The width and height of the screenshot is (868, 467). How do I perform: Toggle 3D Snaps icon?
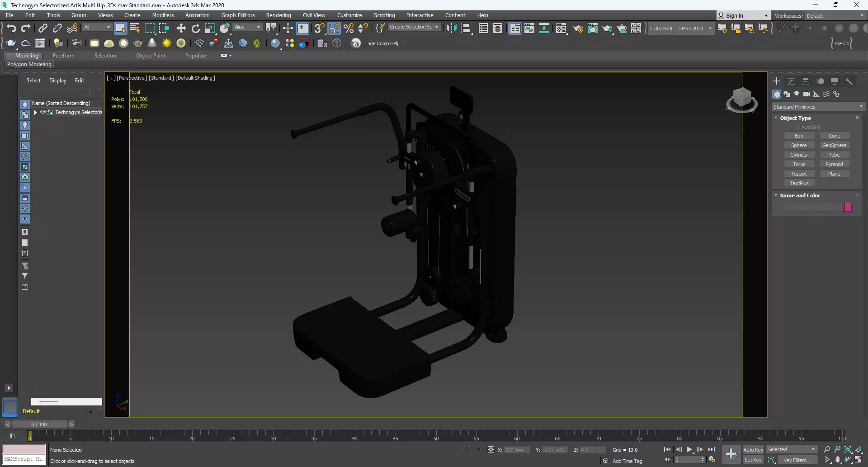(x=319, y=28)
